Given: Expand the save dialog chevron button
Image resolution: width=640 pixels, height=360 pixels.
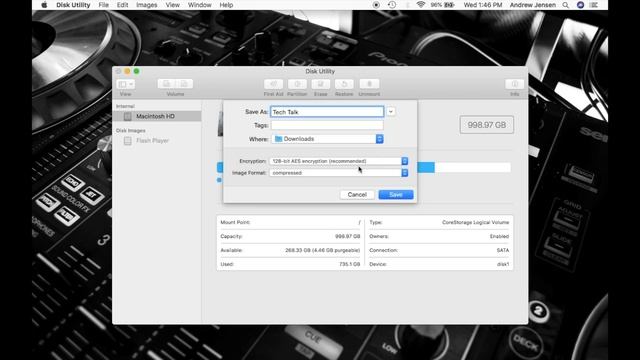Looking at the screenshot, I should (x=391, y=111).
